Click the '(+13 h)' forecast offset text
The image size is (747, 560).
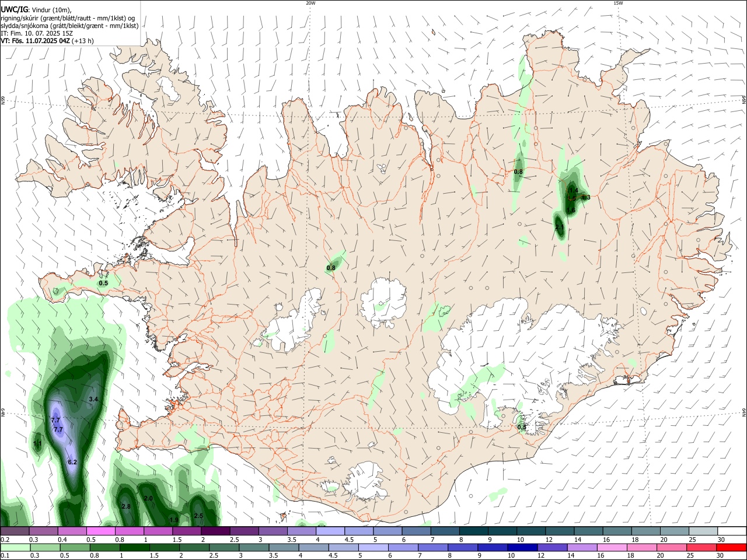(83, 41)
